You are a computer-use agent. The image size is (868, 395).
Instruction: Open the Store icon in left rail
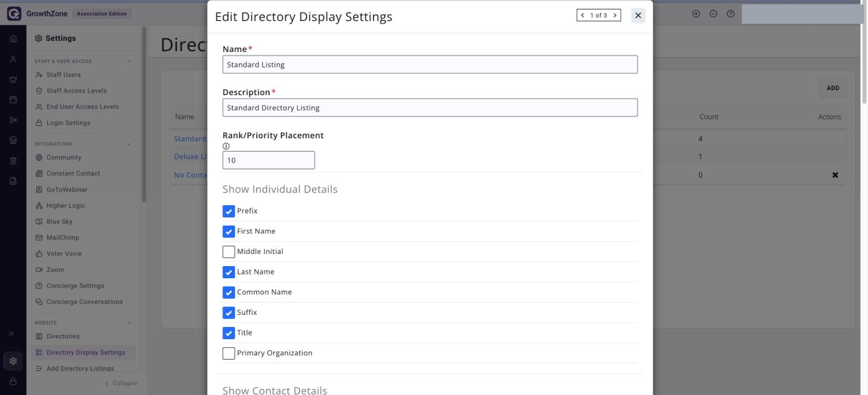click(13, 140)
